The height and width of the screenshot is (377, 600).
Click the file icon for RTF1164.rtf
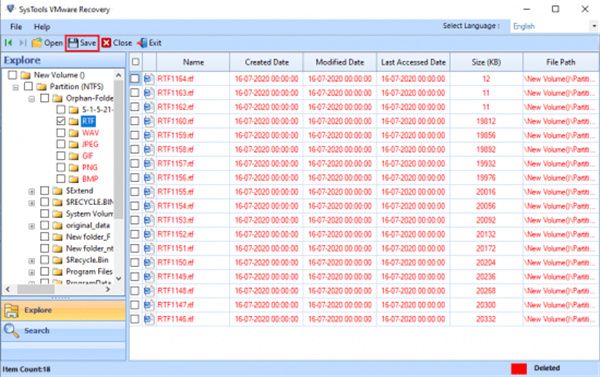pyautogui.click(x=149, y=79)
